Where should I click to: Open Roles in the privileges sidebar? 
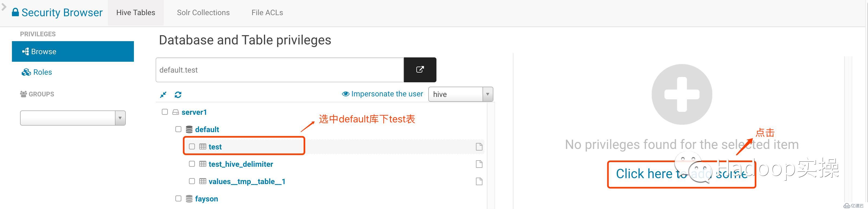click(x=43, y=72)
